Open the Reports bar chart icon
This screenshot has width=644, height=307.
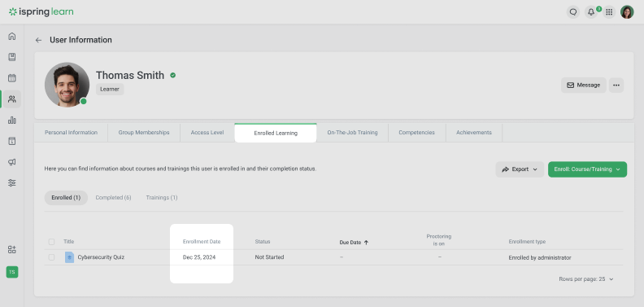[x=12, y=121]
